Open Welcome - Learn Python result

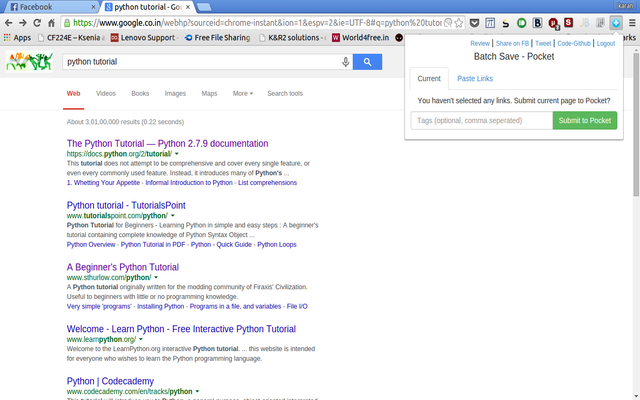pos(181,329)
